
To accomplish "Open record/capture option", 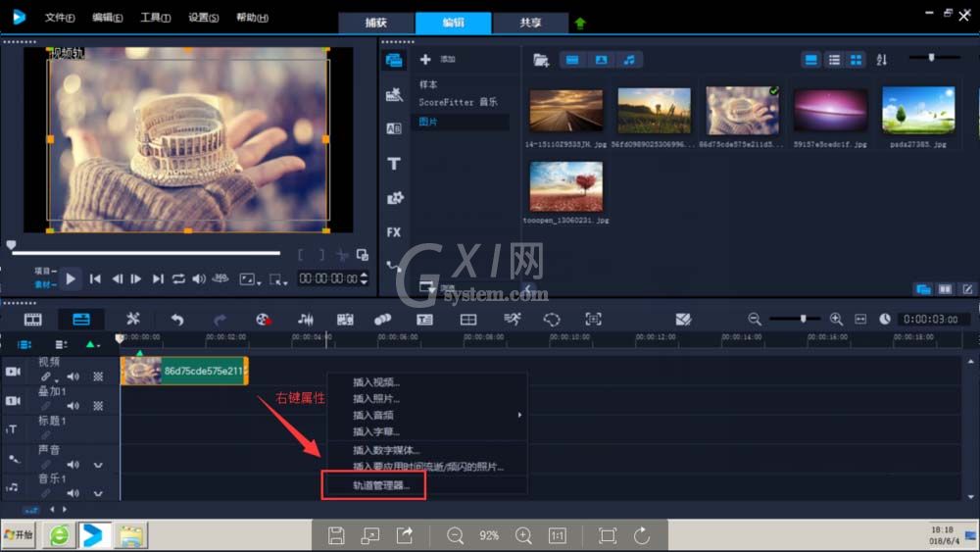I will pos(264,320).
